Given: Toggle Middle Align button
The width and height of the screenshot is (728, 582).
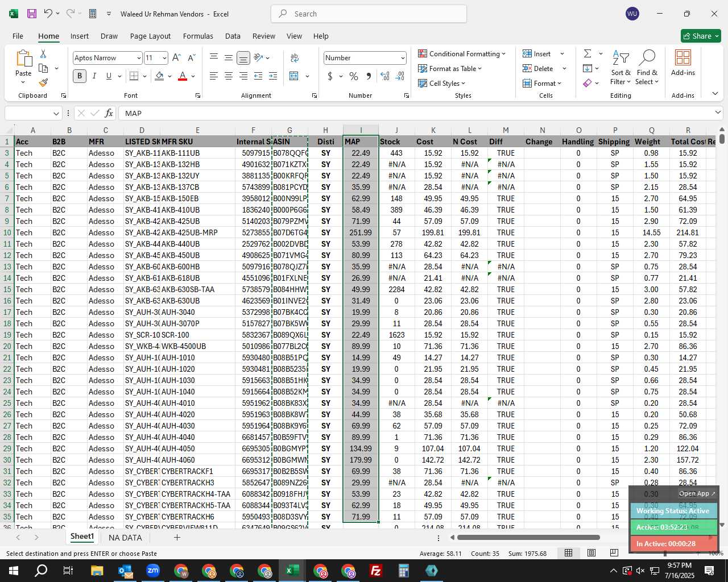Looking at the screenshot, I should point(229,57).
